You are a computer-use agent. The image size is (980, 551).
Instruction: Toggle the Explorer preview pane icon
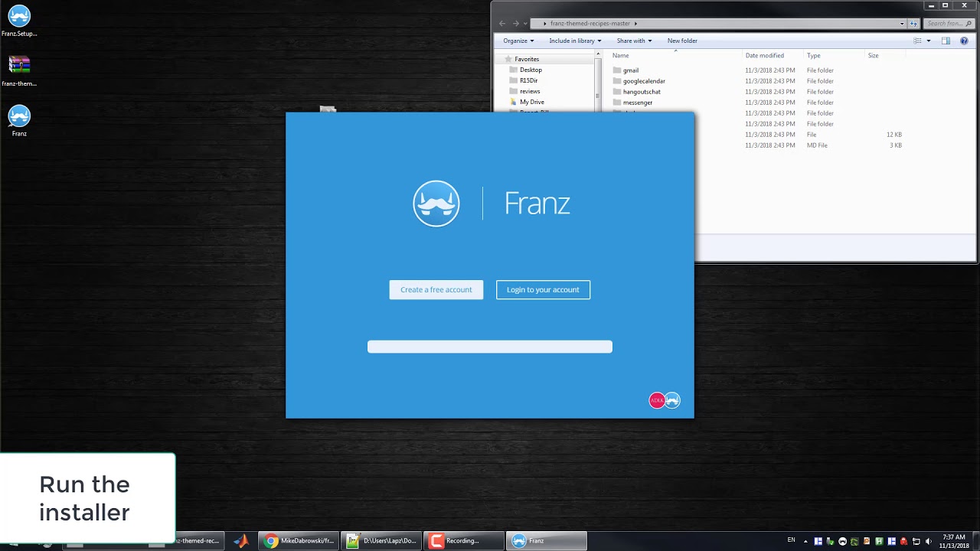click(946, 41)
